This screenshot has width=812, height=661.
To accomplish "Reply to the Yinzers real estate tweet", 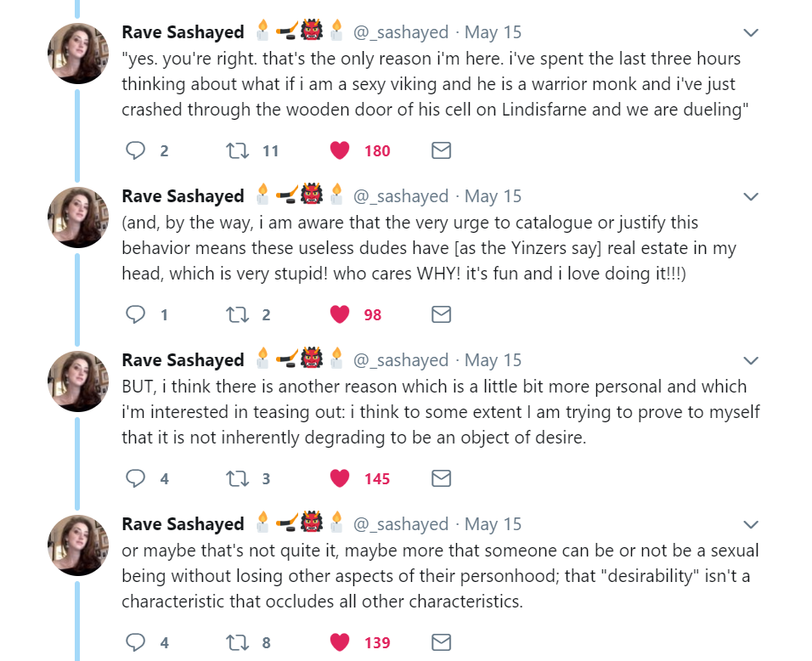I will [136, 315].
